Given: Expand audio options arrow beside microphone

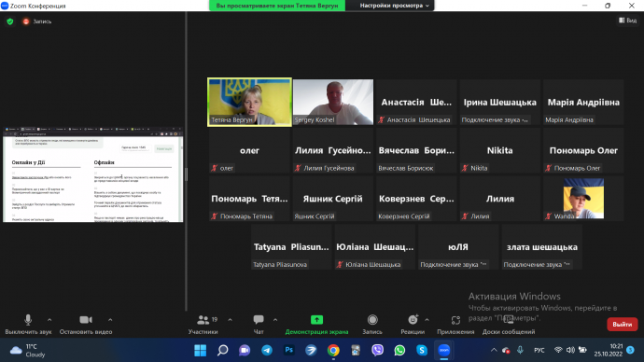Looking at the screenshot, I should coord(49,319).
